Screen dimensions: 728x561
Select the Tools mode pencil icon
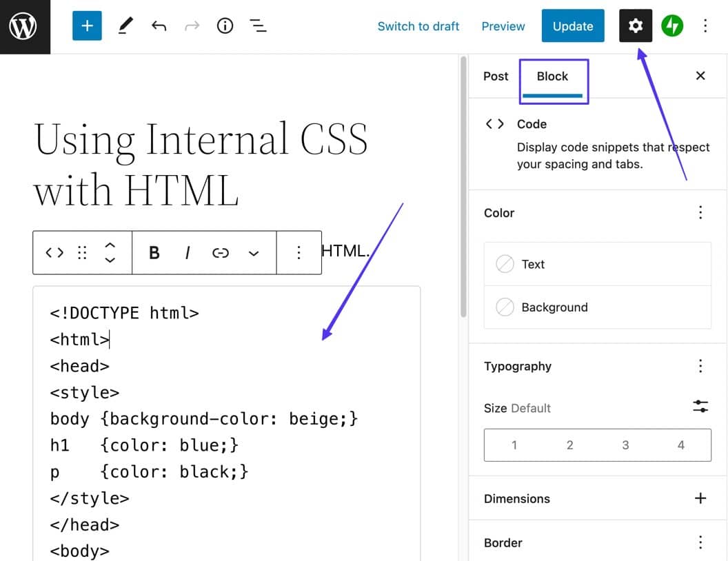[125, 25]
